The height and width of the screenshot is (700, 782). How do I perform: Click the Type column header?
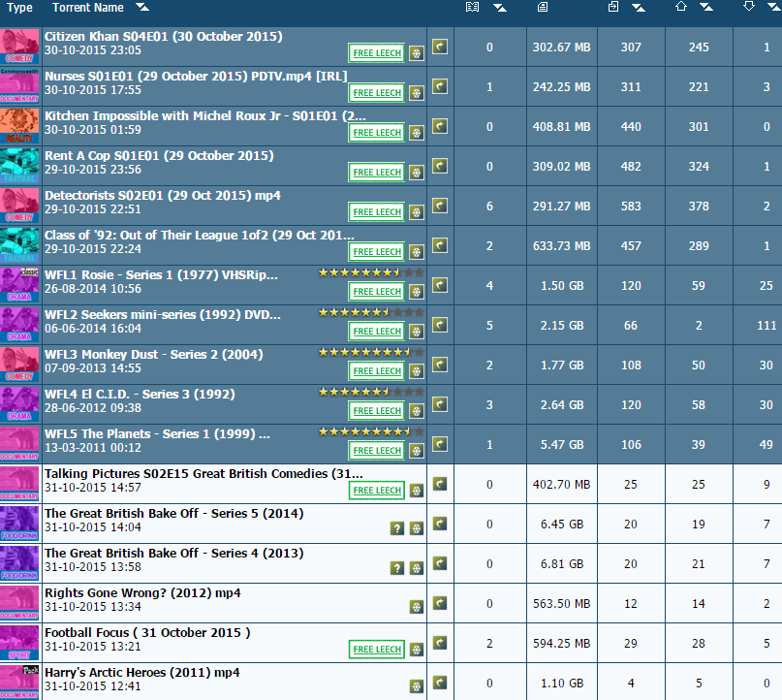click(19, 8)
